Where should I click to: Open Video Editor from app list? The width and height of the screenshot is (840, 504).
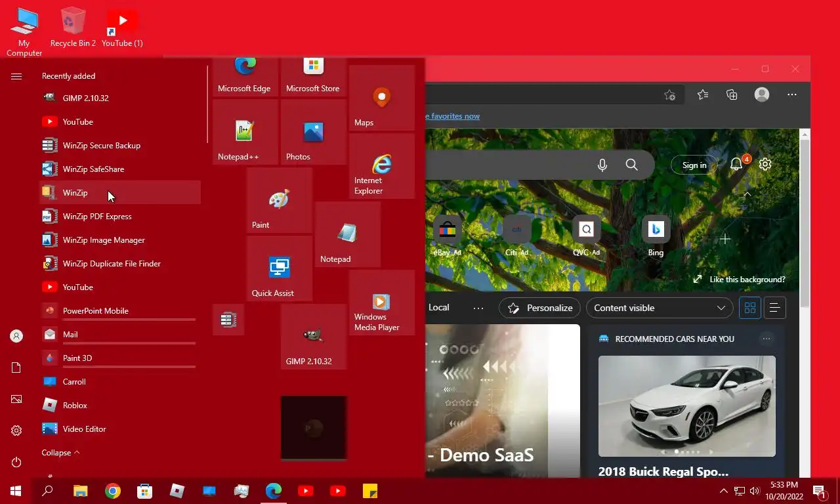pos(120,429)
